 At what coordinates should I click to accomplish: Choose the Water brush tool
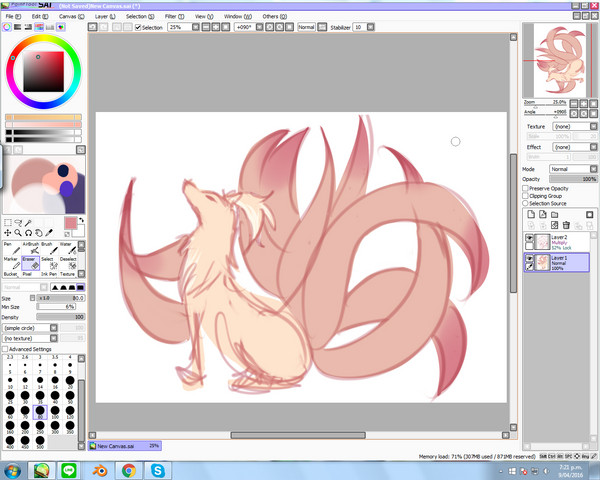(68, 247)
